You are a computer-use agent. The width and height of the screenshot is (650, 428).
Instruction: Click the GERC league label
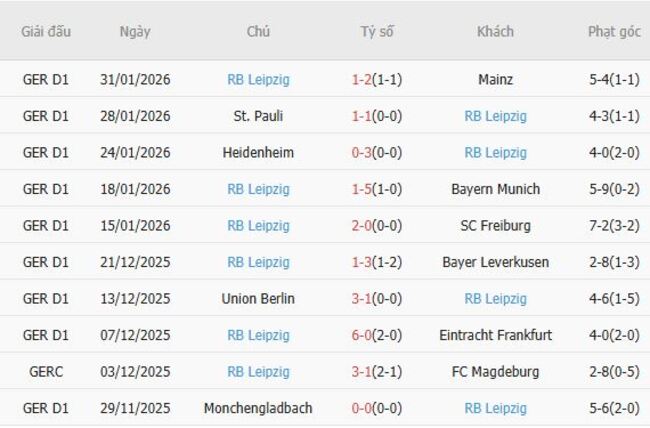46,372
